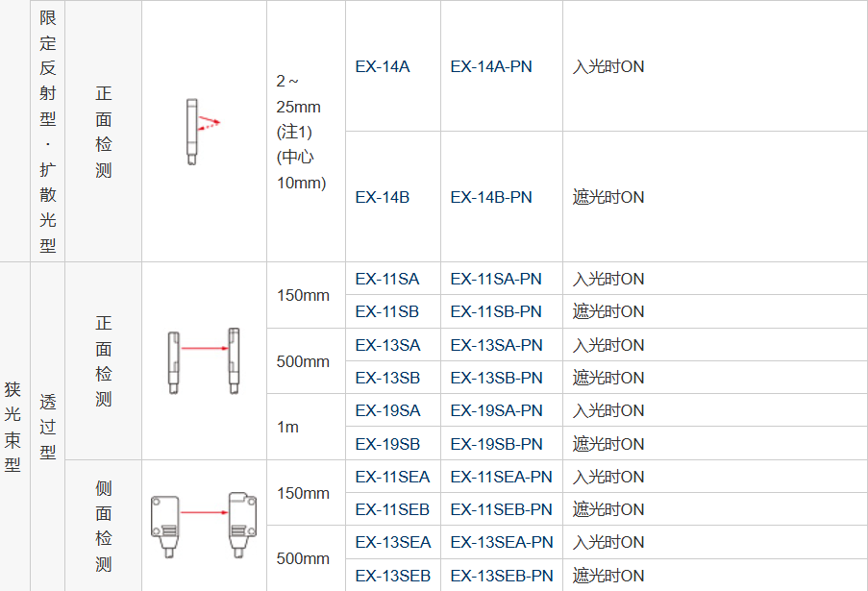Open the EX-11SB-PN link
This screenshot has width=868, height=591.
[x=496, y=311]
